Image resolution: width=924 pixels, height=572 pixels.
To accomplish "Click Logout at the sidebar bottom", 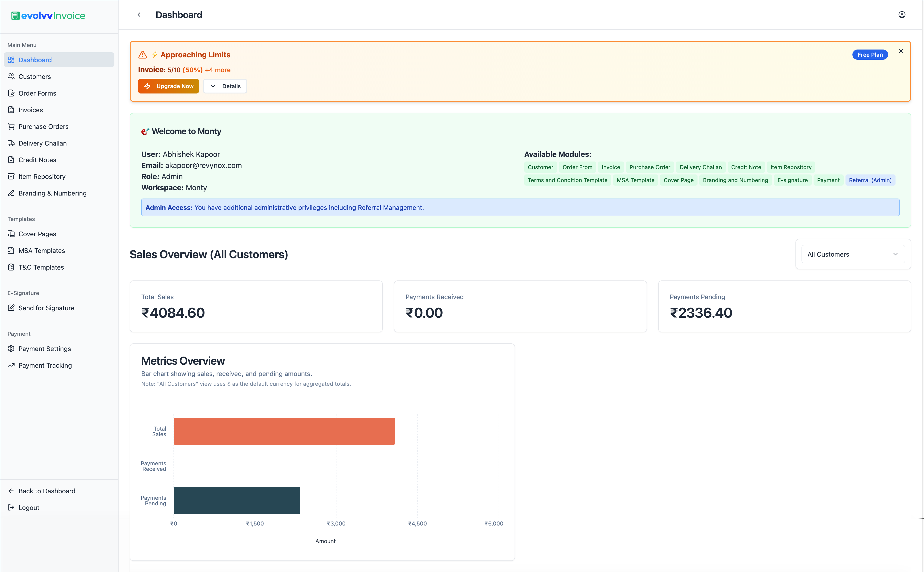I will pos(28,507).
